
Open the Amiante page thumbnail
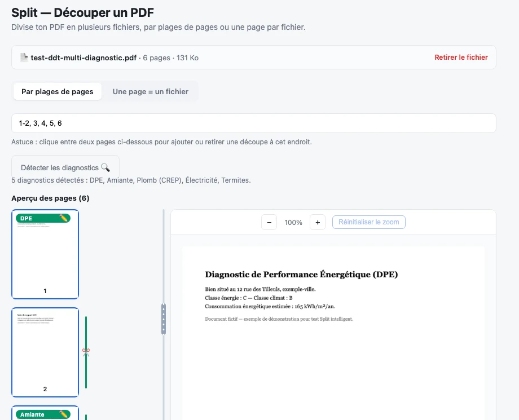[45, 413]
